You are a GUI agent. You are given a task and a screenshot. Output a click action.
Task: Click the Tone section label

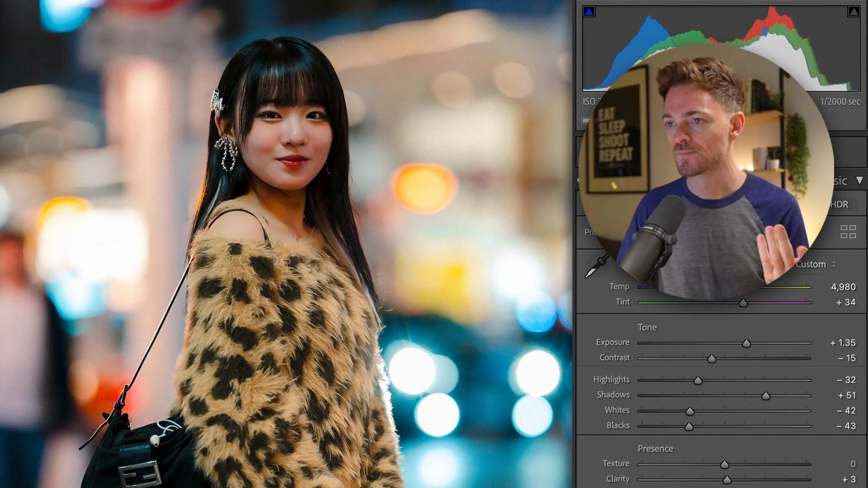[x=647, y=327]
